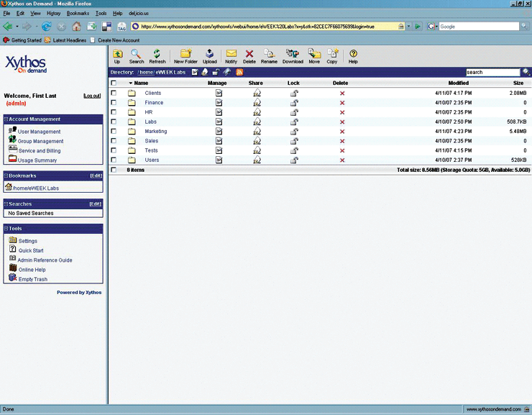This screenshot has height=415, width=532.
Task: Click Firefox Home button
Action: [x=77, y=26]
